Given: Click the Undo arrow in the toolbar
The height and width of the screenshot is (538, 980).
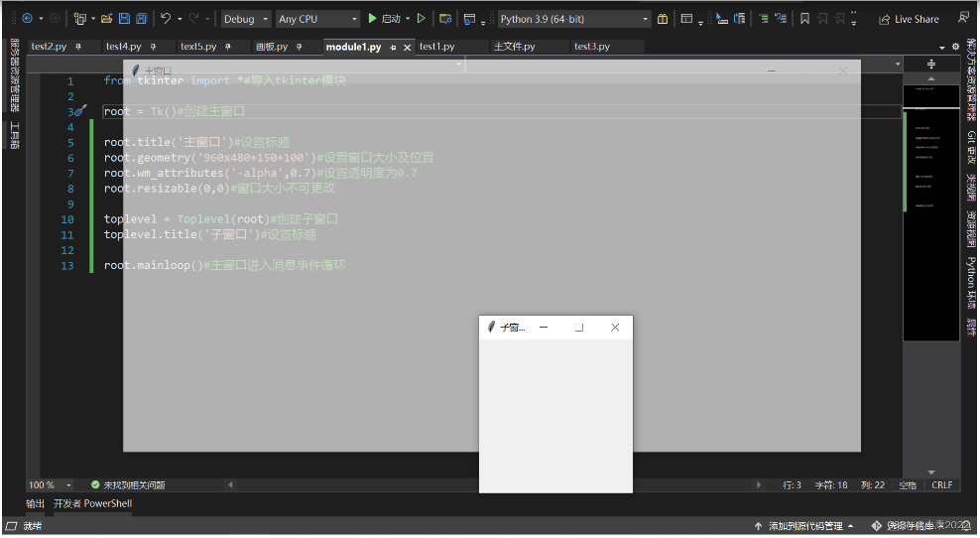Looking at the screenshot, I should [166, 19].
